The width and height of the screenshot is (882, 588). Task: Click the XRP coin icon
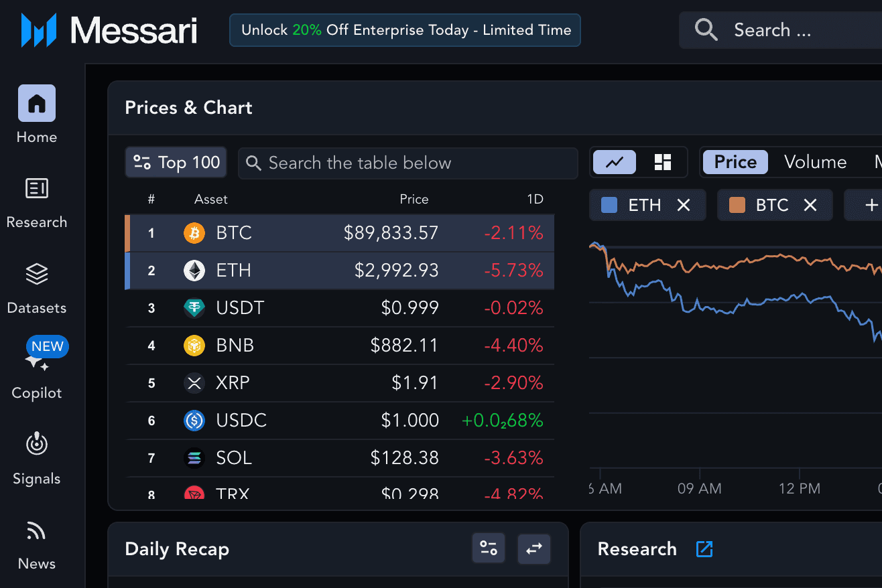point(194,383)
